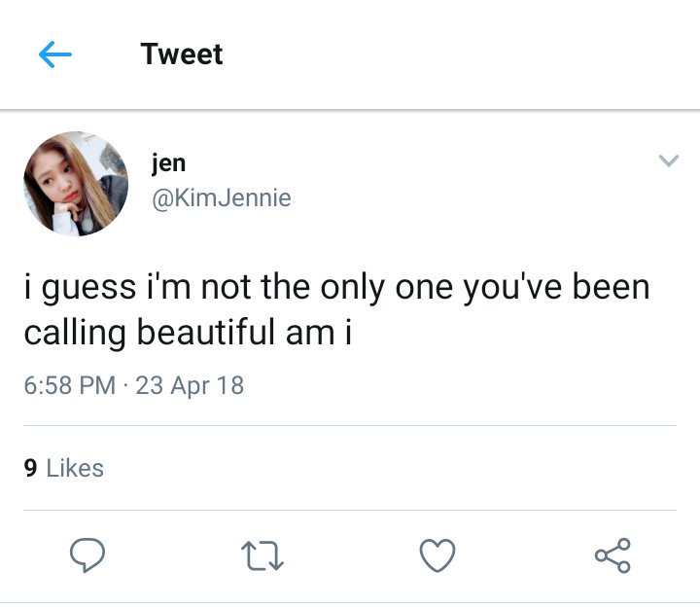View the 9 Likes list
The height and width of the screenshot is (607, 700).
(x=64, y=468)
